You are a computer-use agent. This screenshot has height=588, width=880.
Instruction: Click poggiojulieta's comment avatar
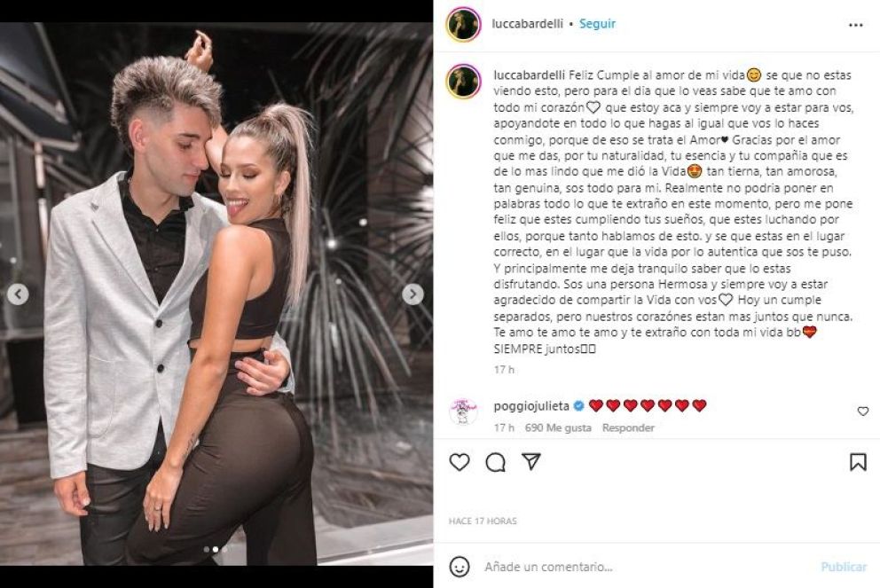[463, 412]
